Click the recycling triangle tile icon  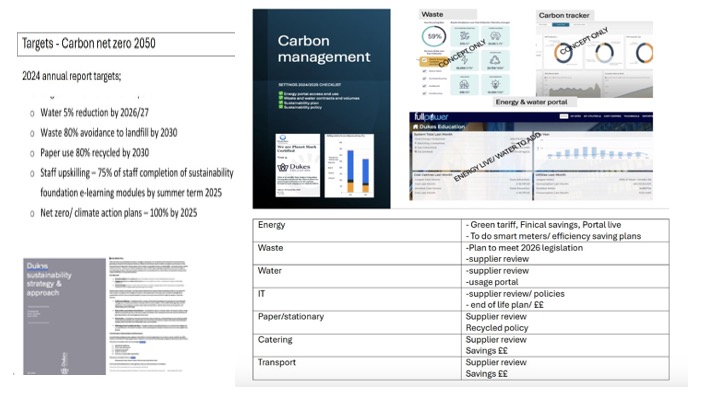[x=495, y=60]
